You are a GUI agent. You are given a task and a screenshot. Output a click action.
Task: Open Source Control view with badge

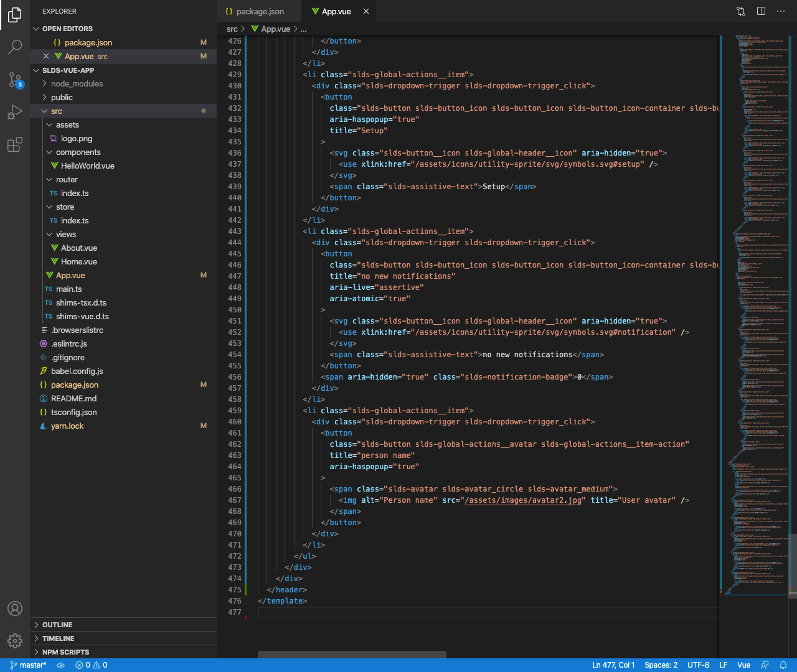click(x=15, y=80)
